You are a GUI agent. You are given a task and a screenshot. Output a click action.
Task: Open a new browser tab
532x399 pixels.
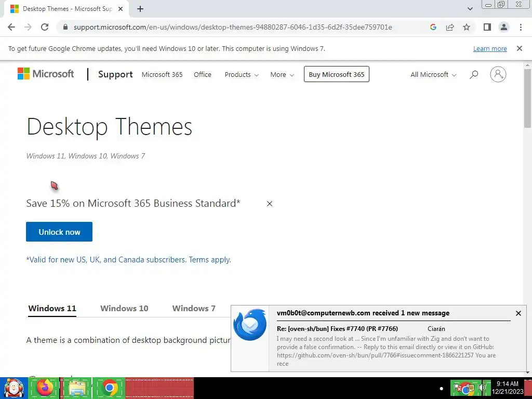(x=140, y=9)
